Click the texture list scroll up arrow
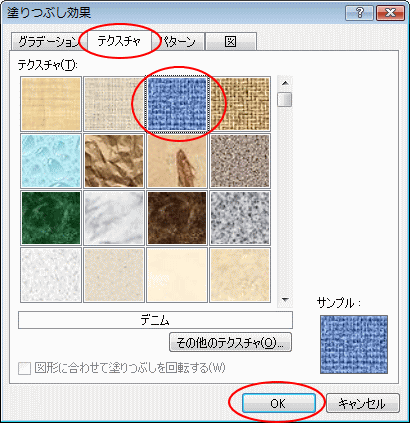410x423 pixels. 285,83
